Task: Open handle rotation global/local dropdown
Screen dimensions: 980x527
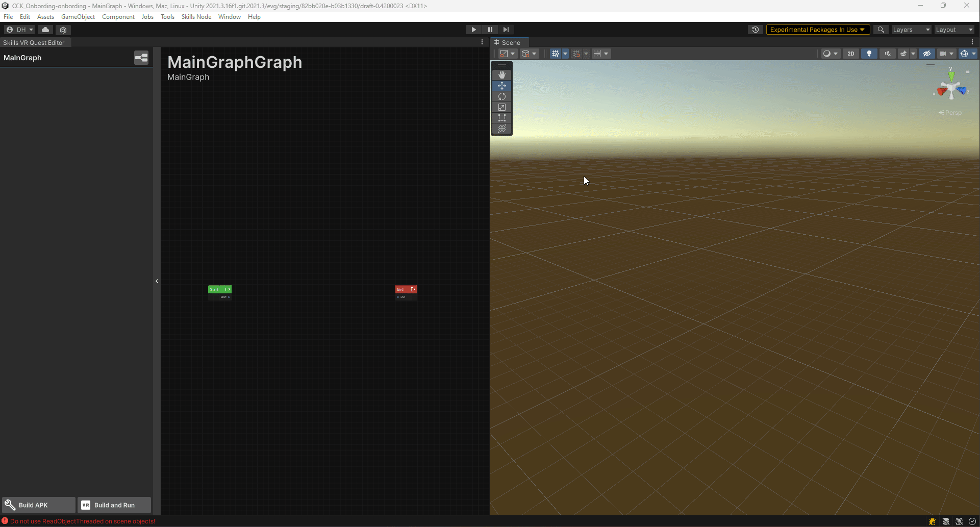Action: (x=529, y=54)
